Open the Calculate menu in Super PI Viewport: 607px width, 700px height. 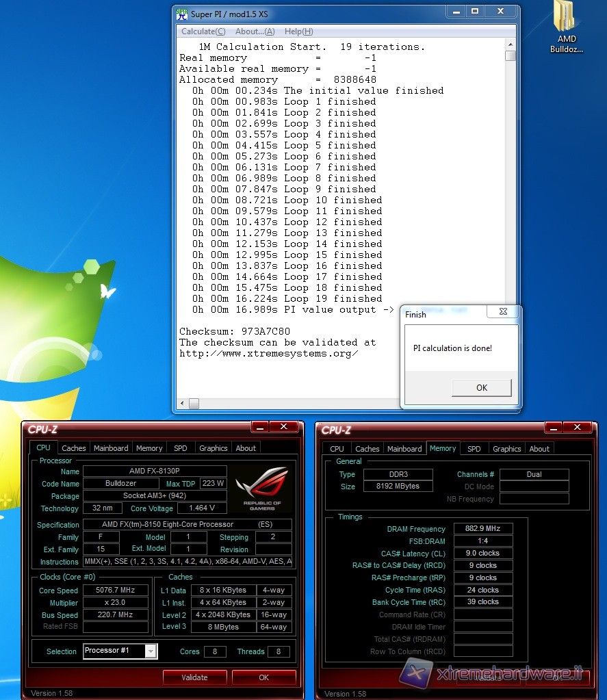[x=203, y=31]
